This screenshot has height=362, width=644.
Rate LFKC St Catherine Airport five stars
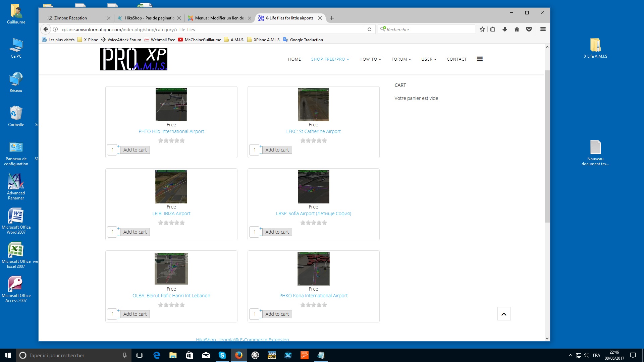(x=324, y=141)
